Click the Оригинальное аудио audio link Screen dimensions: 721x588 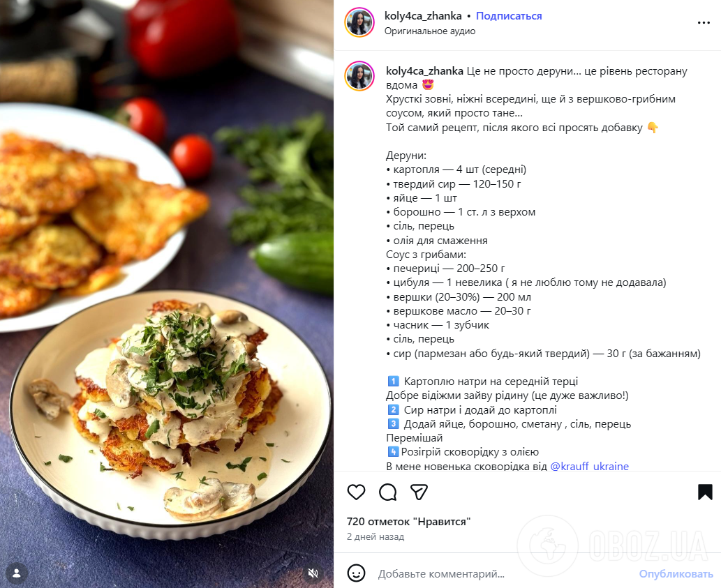[430, 31]
